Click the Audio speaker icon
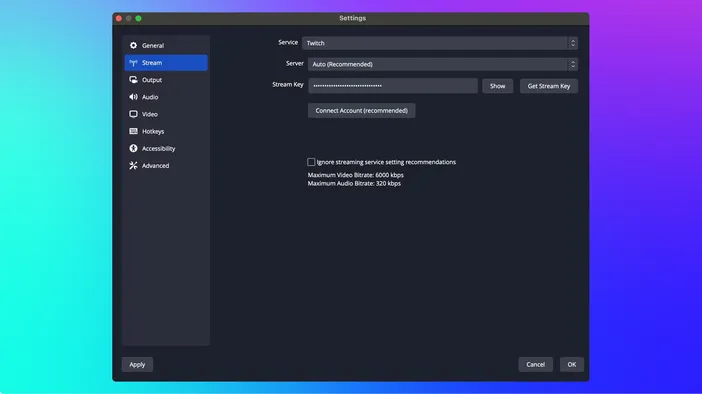This screenshot has height=394, width=702. tap(133, 97)
